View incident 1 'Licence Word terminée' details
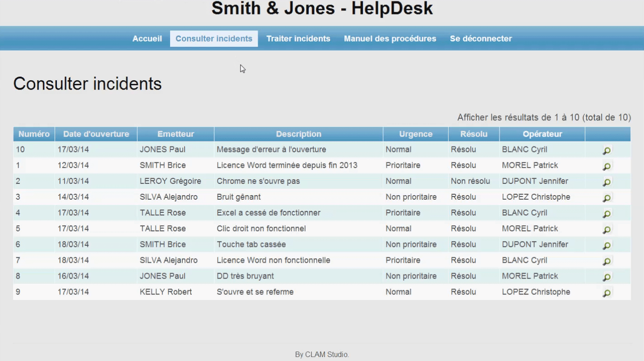Image resolution: width=644 pixels, height=361 pixels. [x=607, y=166]
